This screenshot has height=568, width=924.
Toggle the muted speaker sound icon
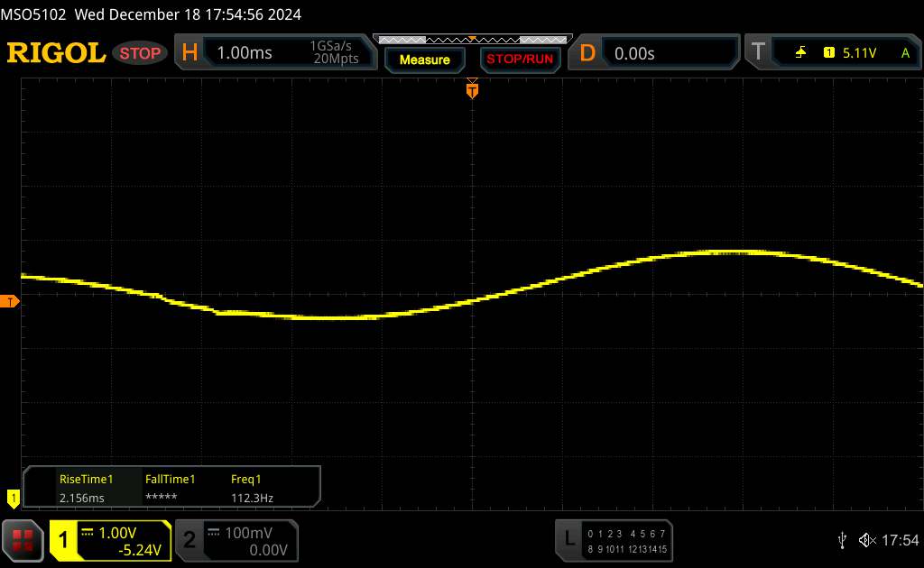(867, 540)
